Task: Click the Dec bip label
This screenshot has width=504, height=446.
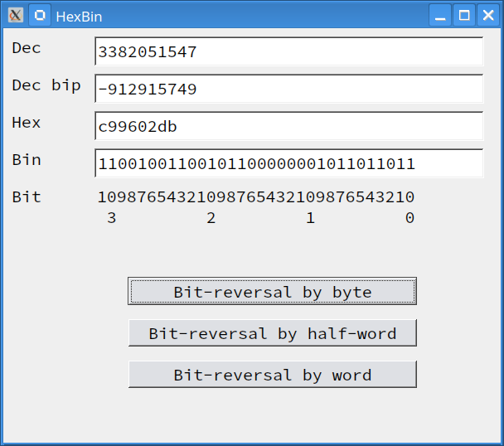Action: coord(46,85)
